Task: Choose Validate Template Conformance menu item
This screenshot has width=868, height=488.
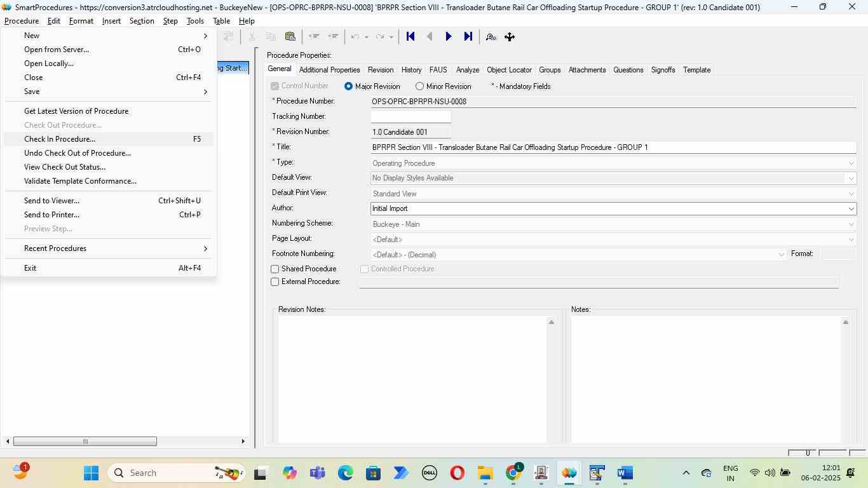Action: click(x=109, y=181)
